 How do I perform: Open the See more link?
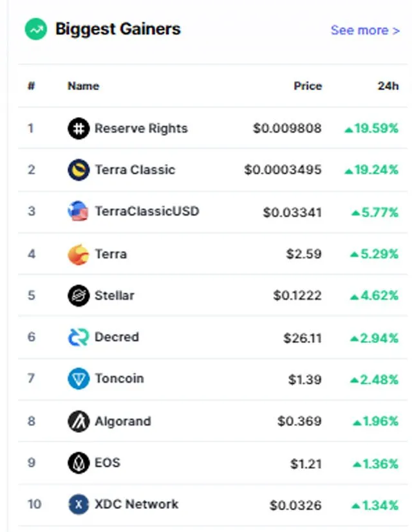[365, 30]
